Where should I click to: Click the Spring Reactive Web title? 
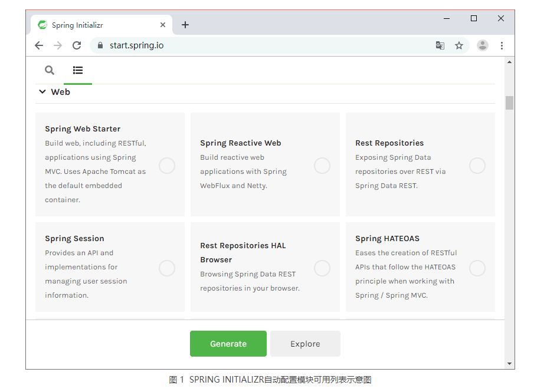pos(240,143)
